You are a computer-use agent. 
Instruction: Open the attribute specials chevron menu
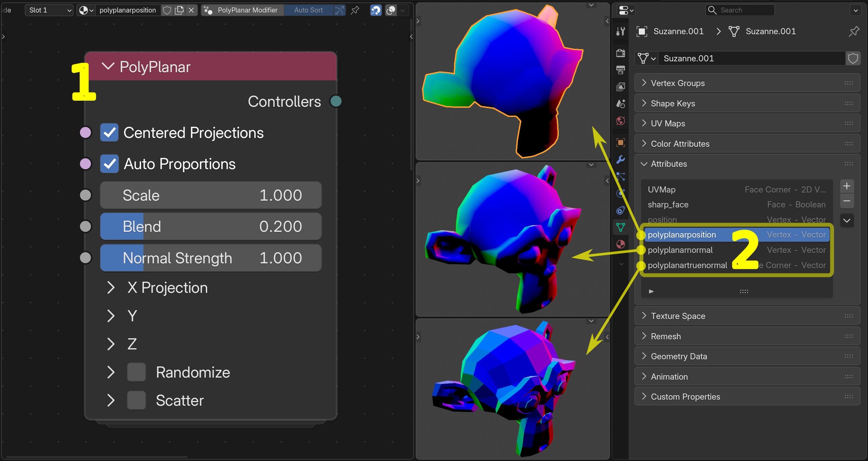pyautogui.click(x=847, y=220)
